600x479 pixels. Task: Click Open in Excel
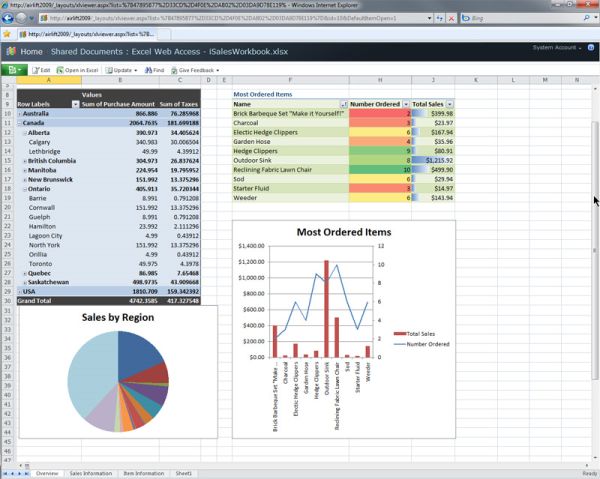[77, 70]
